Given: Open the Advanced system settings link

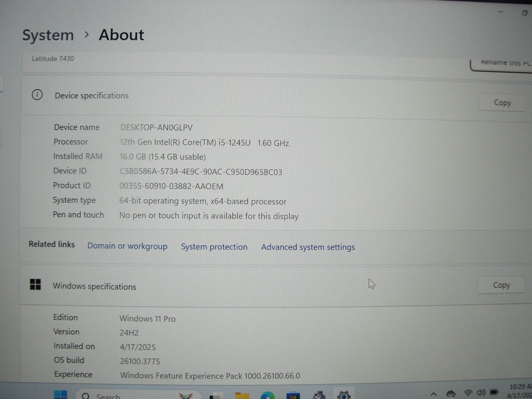Looking at the screenshot, I should tap(308, 247).
